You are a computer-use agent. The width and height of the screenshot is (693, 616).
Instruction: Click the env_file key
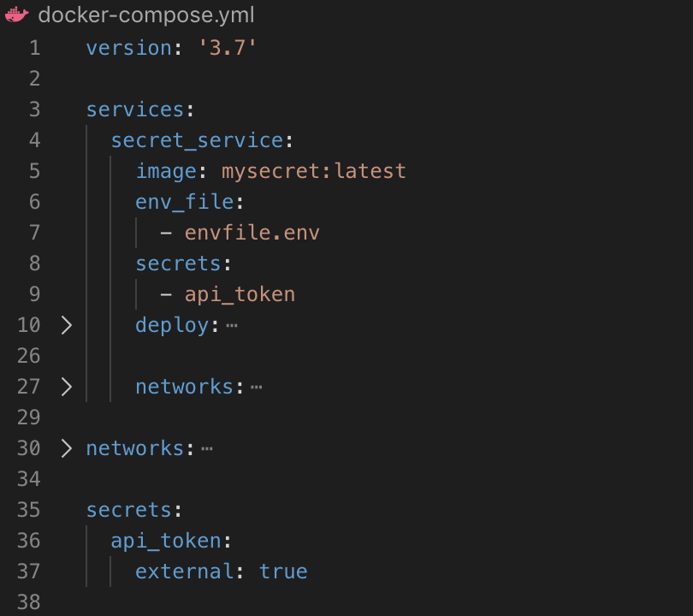pos(184,202)
